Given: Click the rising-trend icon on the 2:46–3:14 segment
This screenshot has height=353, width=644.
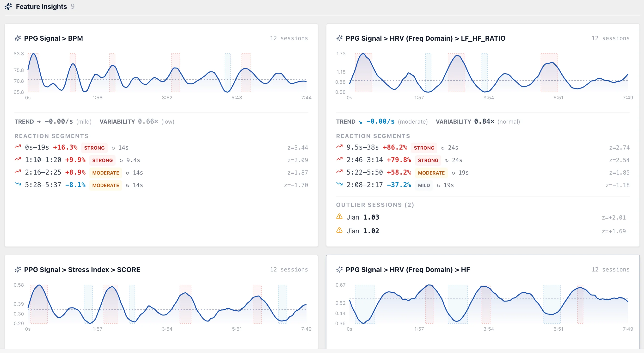Looking at the screenshot, I should pos(339,159).
